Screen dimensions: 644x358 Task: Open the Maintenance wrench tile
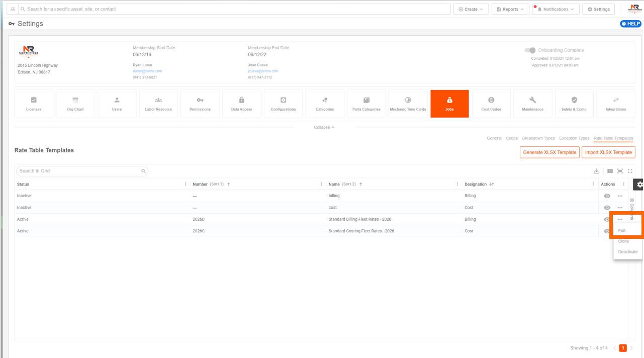point(533,104)
